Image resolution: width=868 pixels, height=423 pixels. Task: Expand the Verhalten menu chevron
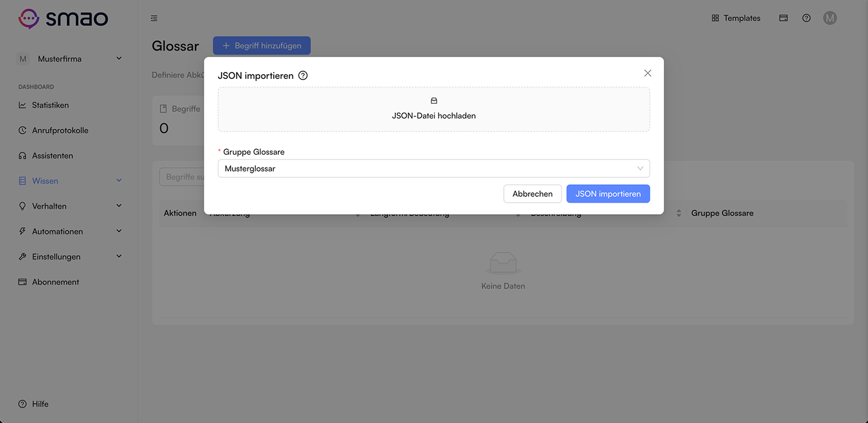click(119, 206)
